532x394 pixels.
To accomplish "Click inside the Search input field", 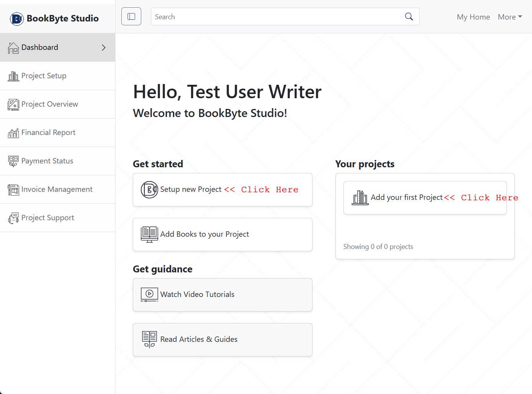I will tap(269, 16).
